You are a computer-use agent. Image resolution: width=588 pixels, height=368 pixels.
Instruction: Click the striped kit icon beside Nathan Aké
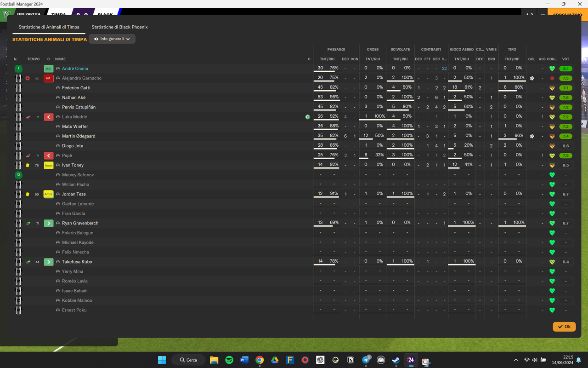click(x=18, y=98)
